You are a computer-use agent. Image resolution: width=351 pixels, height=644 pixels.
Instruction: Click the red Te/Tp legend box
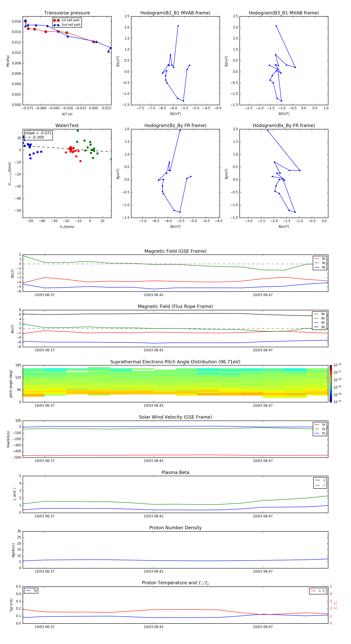click(x=318, y=591)
